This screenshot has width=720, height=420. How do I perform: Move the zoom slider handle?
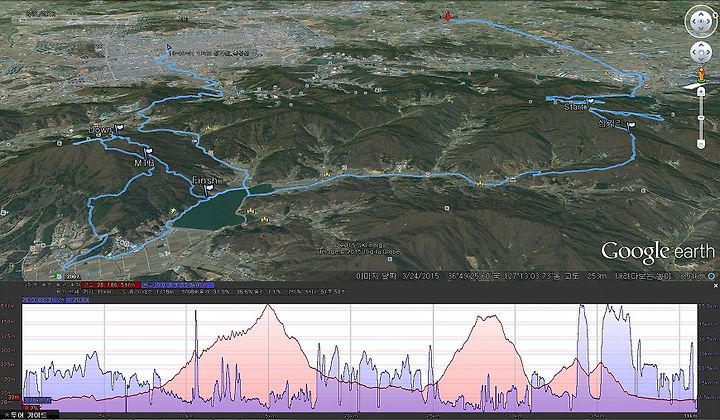[701, 118]
